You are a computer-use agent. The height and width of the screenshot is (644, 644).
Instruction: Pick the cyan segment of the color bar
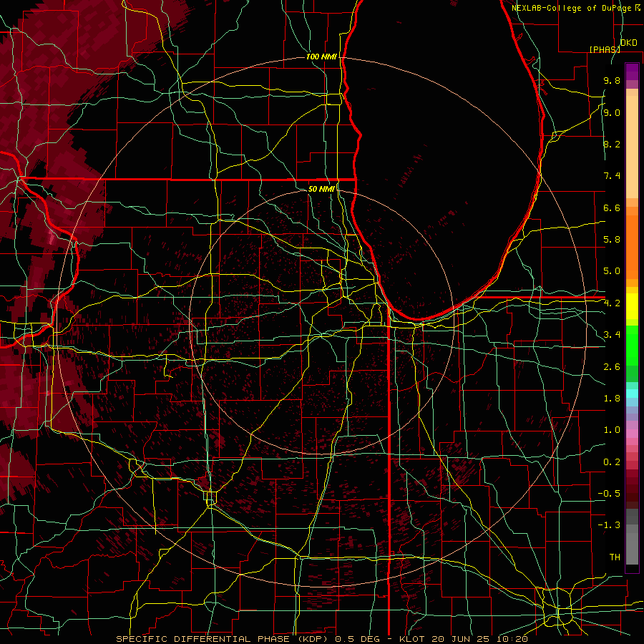pyautogui.click(x=632, y=394)
